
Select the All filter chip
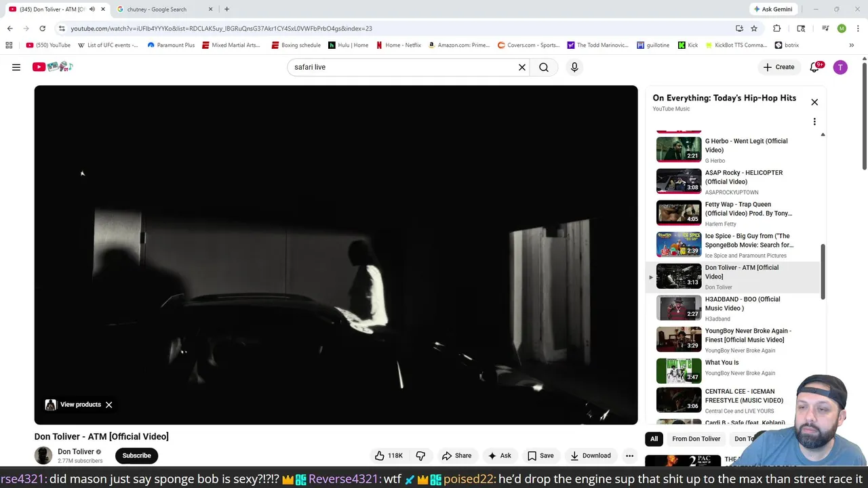tap(654, 439)
